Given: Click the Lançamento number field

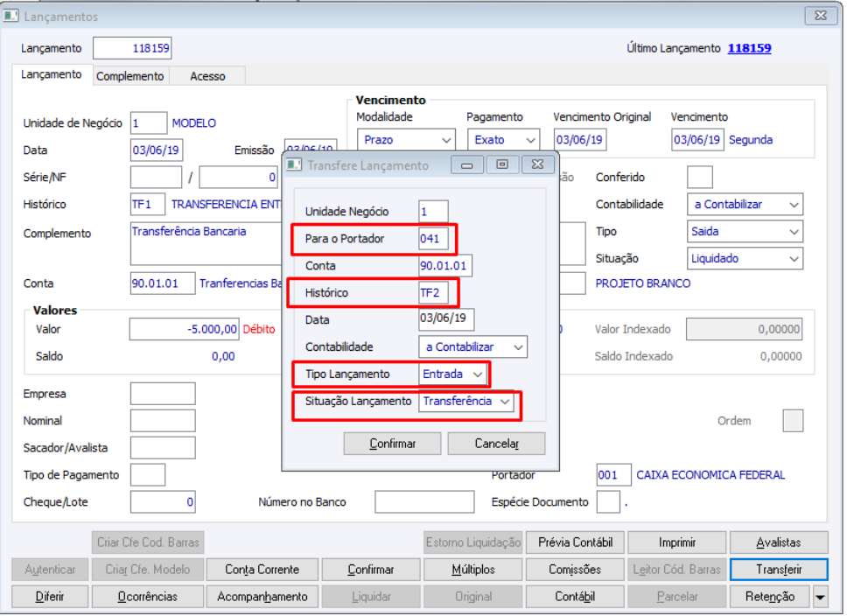Looking at the screenshot, I should tap(132, 48).
